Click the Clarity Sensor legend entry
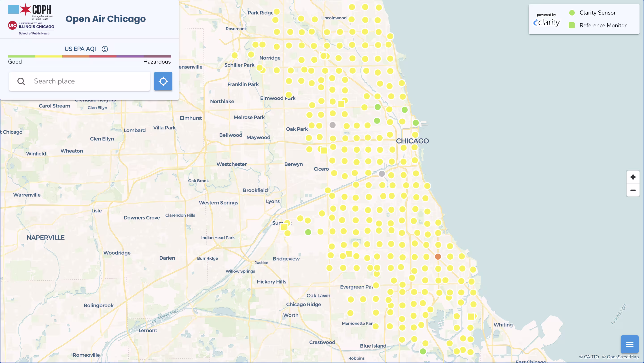 (x=597, y=13)
